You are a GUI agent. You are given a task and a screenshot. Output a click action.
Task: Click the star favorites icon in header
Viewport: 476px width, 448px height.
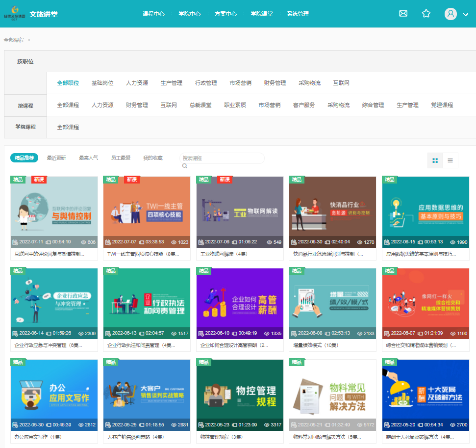(426, 14)
